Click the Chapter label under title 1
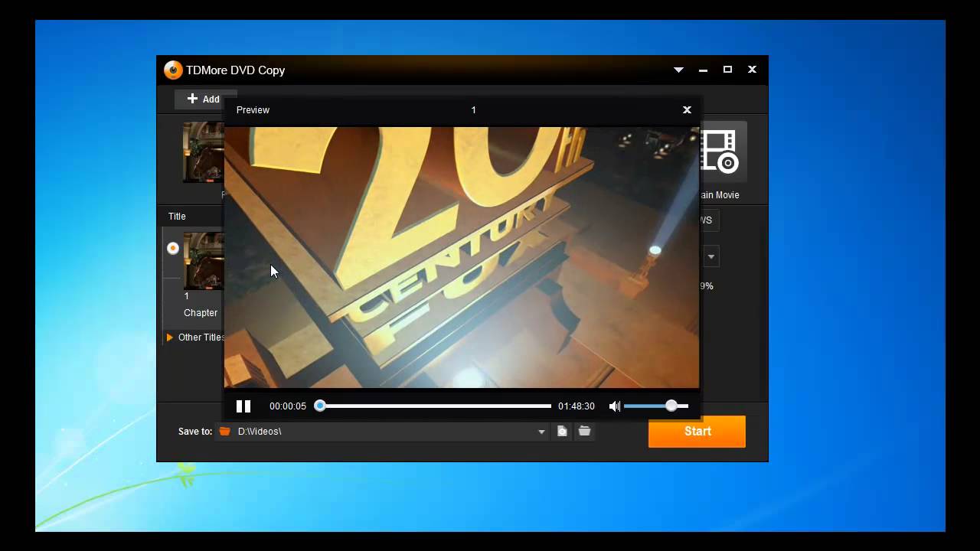Image resolution: width=980 pixels, height=551 pixels. 201,313
